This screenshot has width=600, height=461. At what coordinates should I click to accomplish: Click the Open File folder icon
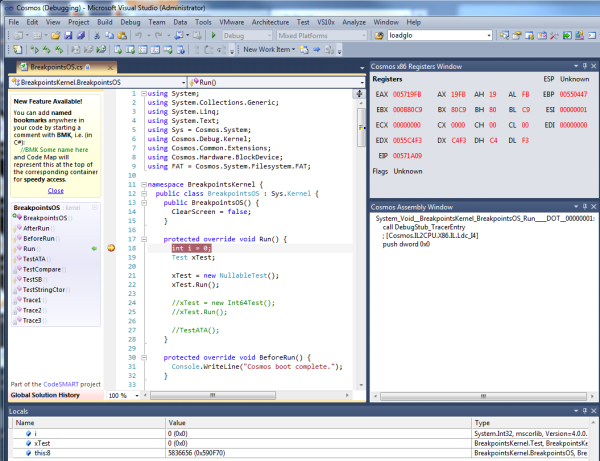(55, 36)
